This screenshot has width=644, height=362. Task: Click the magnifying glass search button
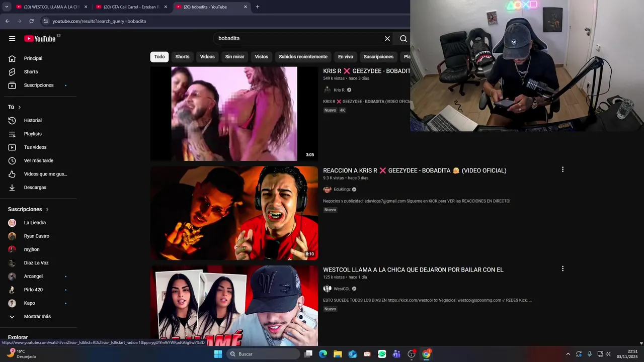(403, 39)
